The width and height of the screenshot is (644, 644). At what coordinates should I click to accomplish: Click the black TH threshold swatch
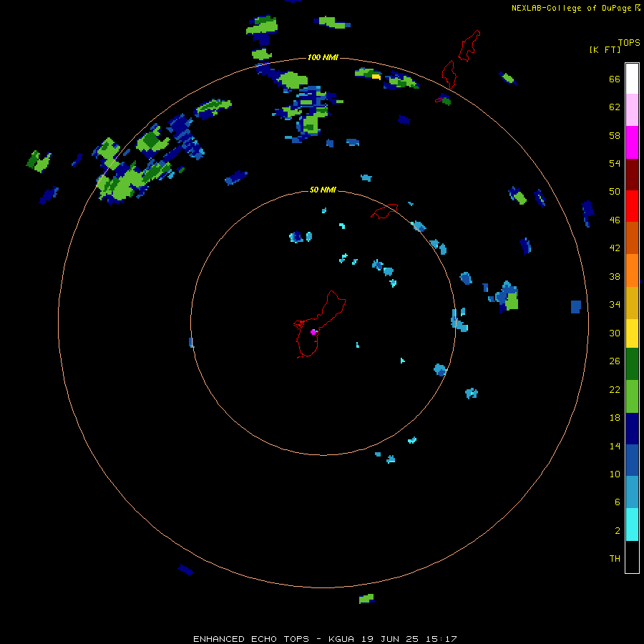[632, 557]
